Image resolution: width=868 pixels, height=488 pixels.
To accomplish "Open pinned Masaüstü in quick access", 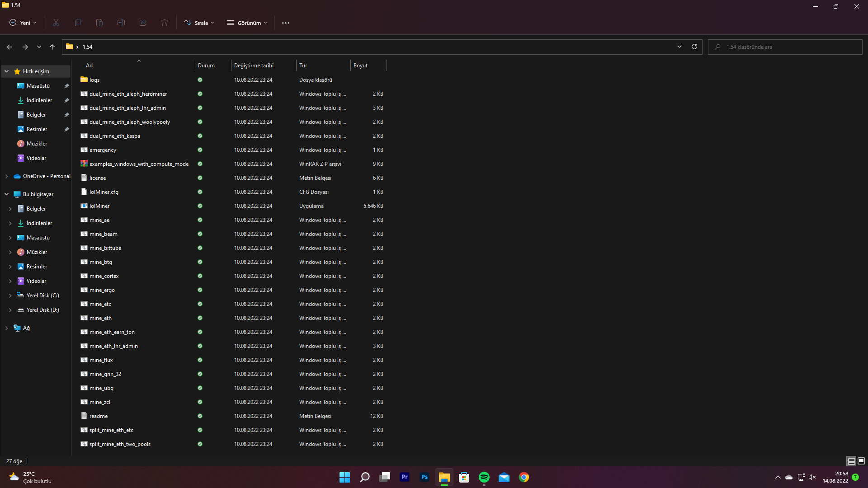I will (x=38, y=86).
